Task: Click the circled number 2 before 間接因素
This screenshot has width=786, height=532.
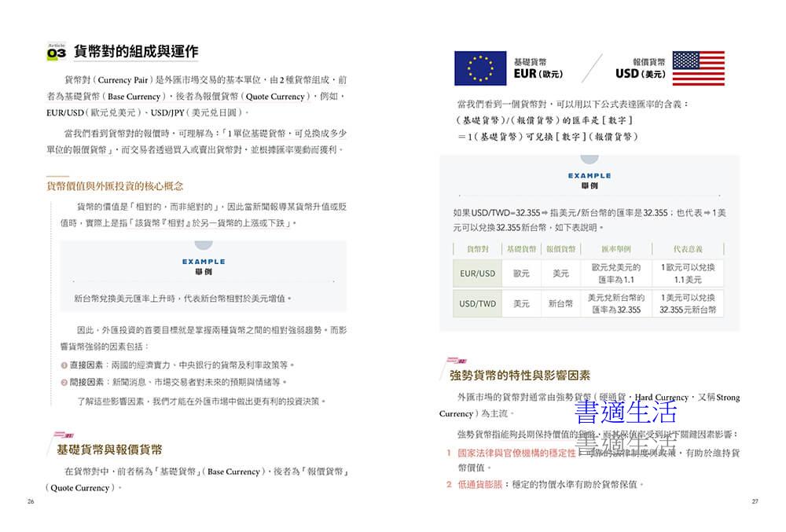Action: (x=64, y=383)
